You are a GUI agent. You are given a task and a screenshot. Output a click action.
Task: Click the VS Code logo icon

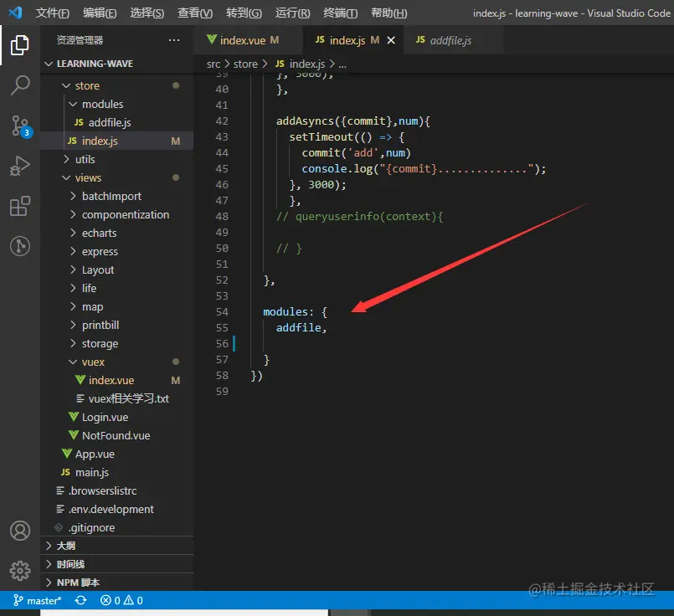tap(15, 13)
